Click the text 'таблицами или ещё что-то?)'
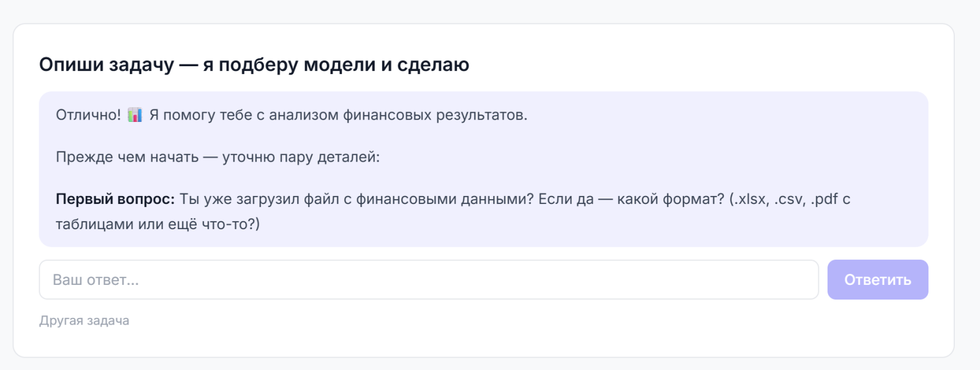Screen dimensions: 980x370 click(157, 224)
